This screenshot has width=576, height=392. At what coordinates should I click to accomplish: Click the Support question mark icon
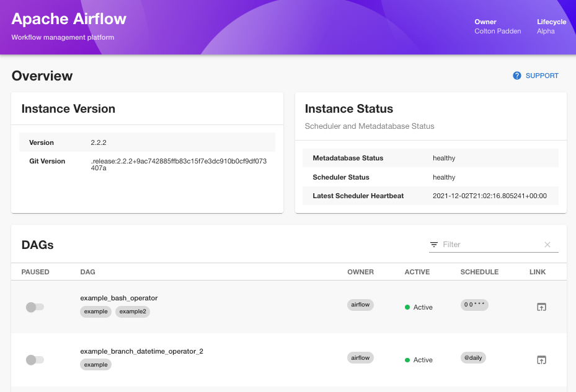(517, 76)
